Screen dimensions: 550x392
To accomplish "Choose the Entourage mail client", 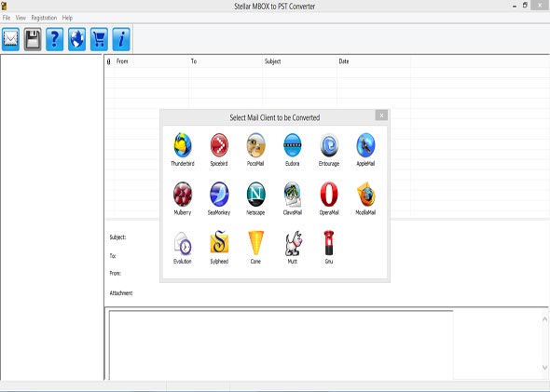I will 329,145.
